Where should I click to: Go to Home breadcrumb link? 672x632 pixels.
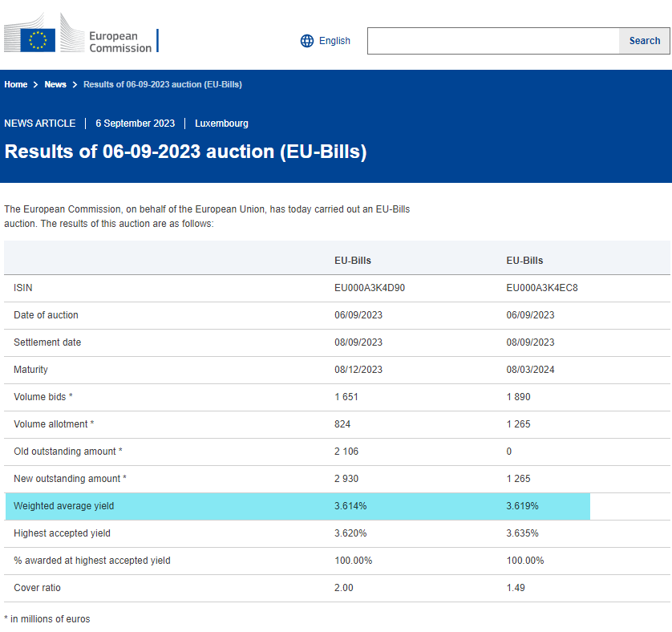click(x=16, y=84)
